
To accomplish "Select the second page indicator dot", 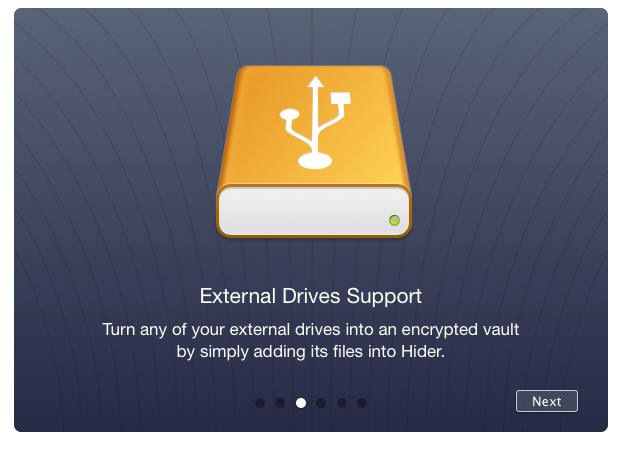I will 280,403.
